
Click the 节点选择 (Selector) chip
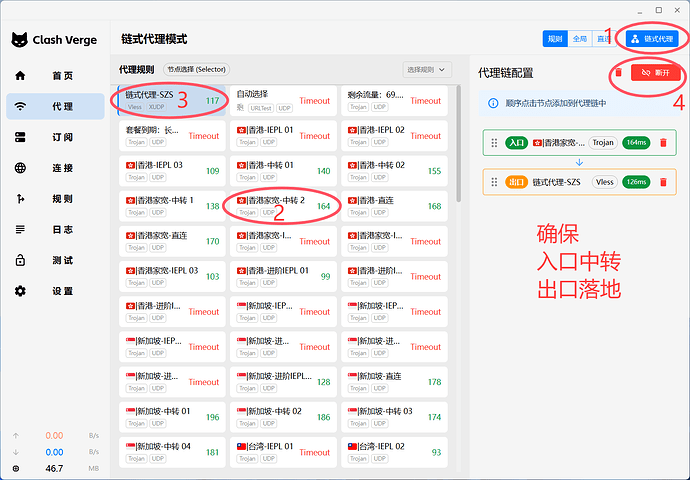[196, 70]
